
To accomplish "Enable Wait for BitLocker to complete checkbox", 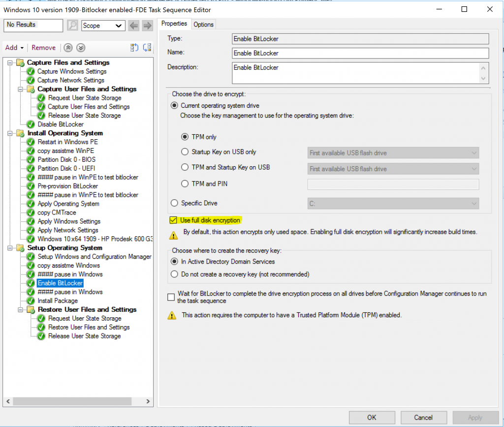I will 171,297.
